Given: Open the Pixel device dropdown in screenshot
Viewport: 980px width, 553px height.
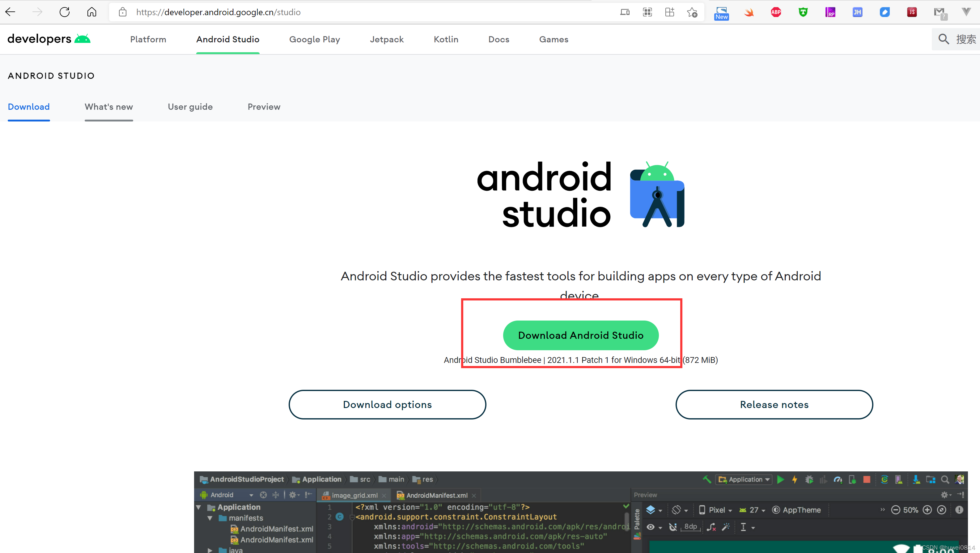Looking at the screenshot, I should (x=715, y=510).
